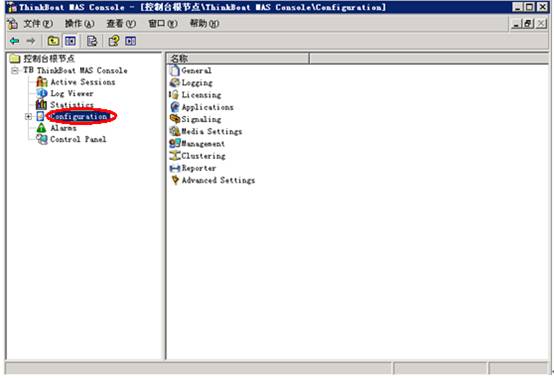Screen dimensions: 554x379
Task: Select Log Viewer in the tree
Action: pos(72,94)
